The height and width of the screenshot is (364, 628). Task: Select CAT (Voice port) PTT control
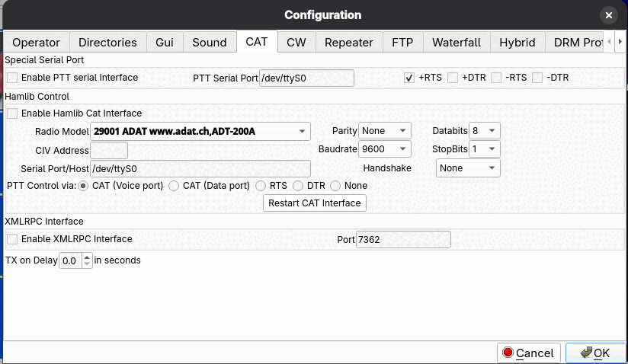point(83,186)
